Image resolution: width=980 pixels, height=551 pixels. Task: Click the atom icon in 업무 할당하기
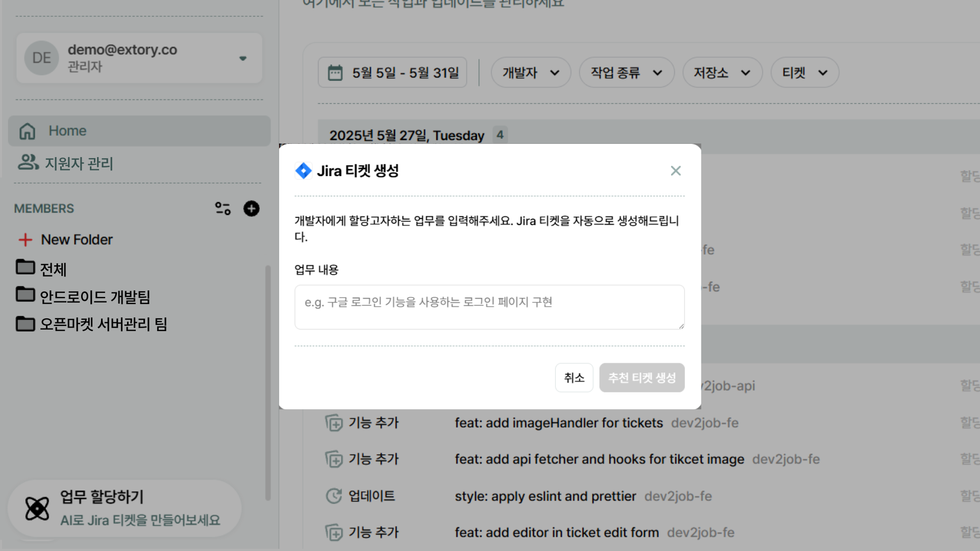37,508
